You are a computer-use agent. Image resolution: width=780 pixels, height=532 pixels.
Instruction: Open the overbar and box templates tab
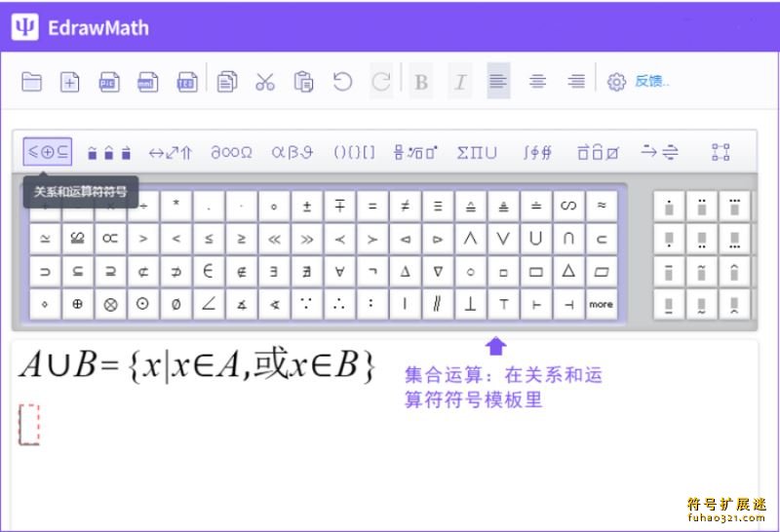(598, 153)
